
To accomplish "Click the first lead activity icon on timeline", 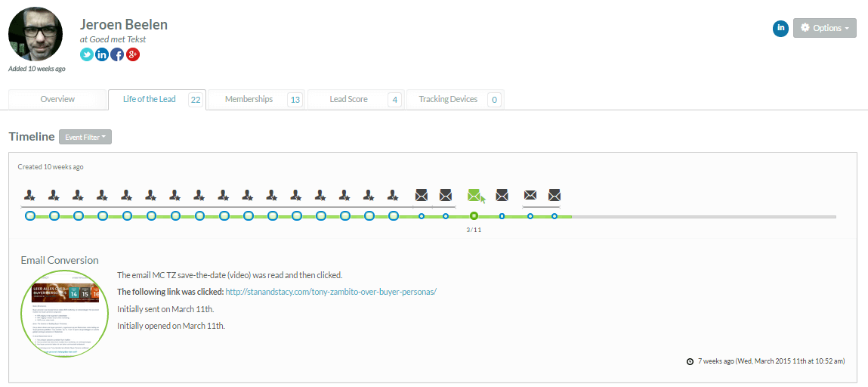I will pyautogui.click(x=29, y=195).
